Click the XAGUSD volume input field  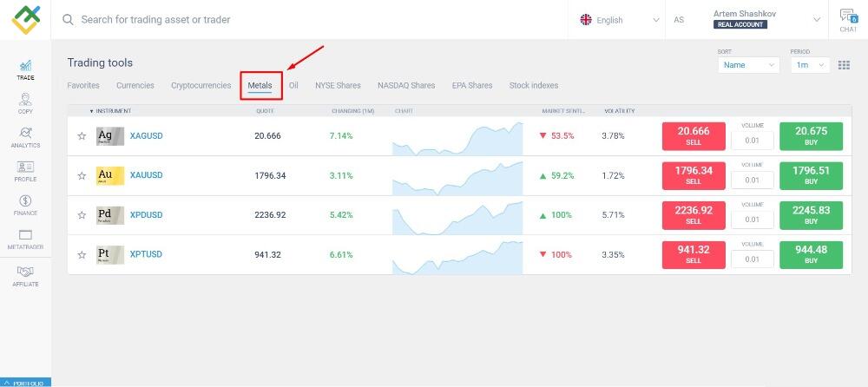click(753, 141)
